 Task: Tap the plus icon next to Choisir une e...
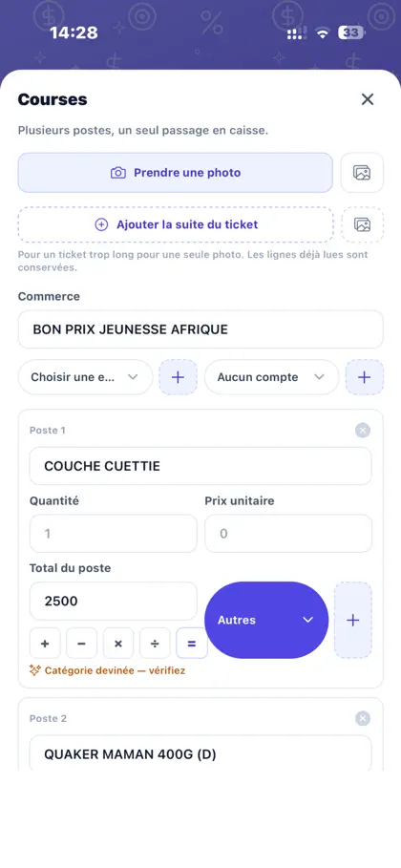coord(178,377)
